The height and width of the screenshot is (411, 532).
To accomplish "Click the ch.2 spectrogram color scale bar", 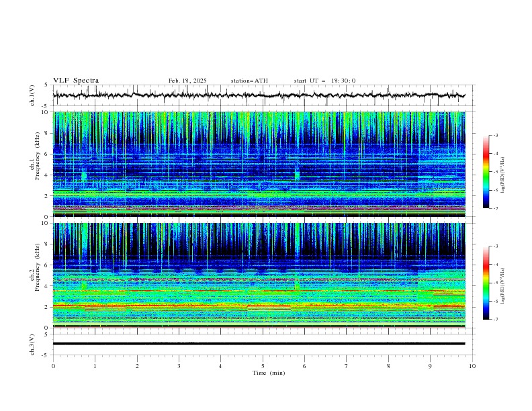I will click(x=486, y=283).
